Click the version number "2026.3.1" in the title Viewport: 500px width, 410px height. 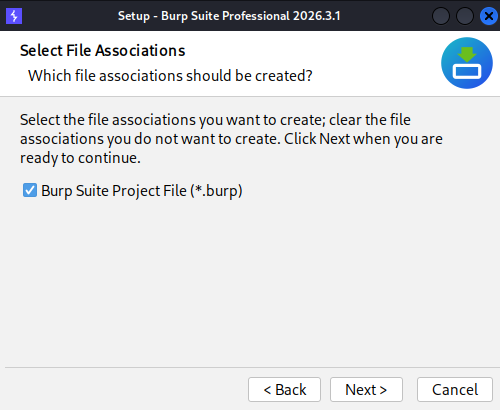coord(317,16)
